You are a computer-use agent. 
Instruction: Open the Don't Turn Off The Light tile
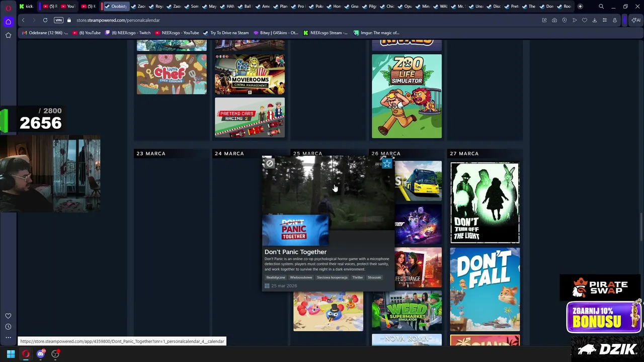[x=485, y=203]
